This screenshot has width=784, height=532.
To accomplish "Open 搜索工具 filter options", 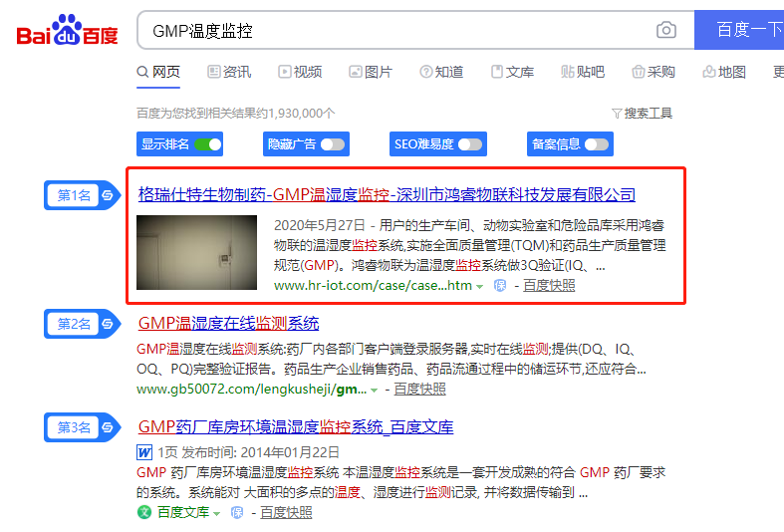I will (x=642, y=114).
